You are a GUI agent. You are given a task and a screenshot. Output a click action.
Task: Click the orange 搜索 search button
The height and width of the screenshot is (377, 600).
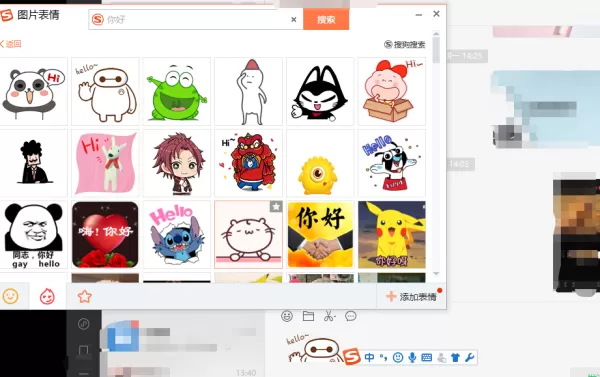tap(326, 20)
